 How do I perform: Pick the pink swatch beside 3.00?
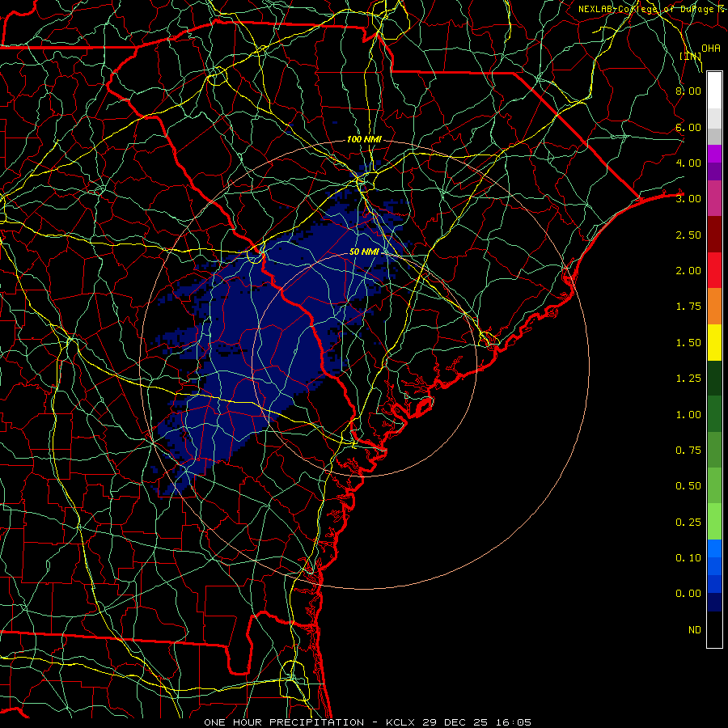[x=714, y=198]
